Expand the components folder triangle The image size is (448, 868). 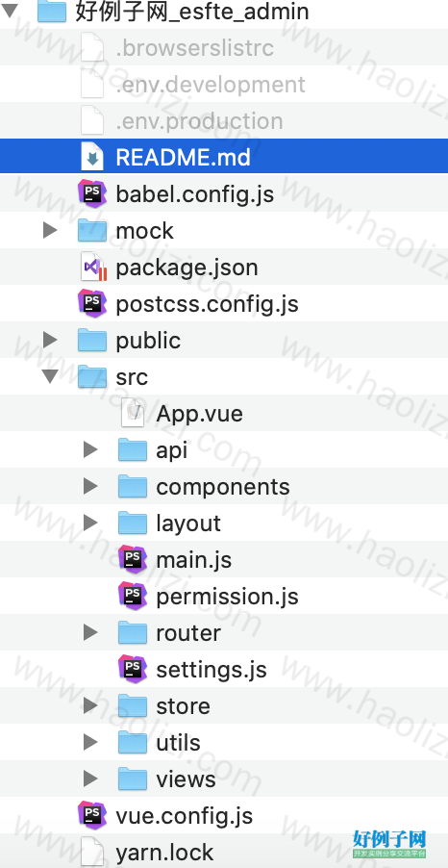pyautogui.click(x=90, y=486)
